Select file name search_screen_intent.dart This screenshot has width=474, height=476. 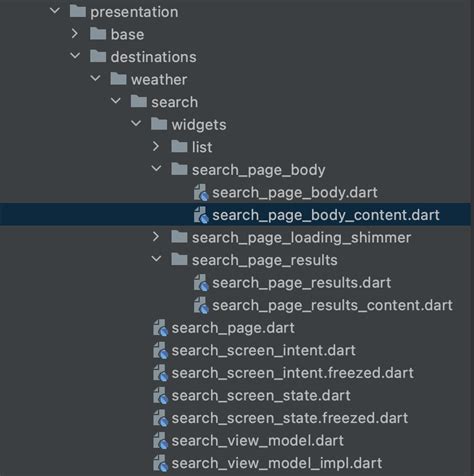click(264, 350)
